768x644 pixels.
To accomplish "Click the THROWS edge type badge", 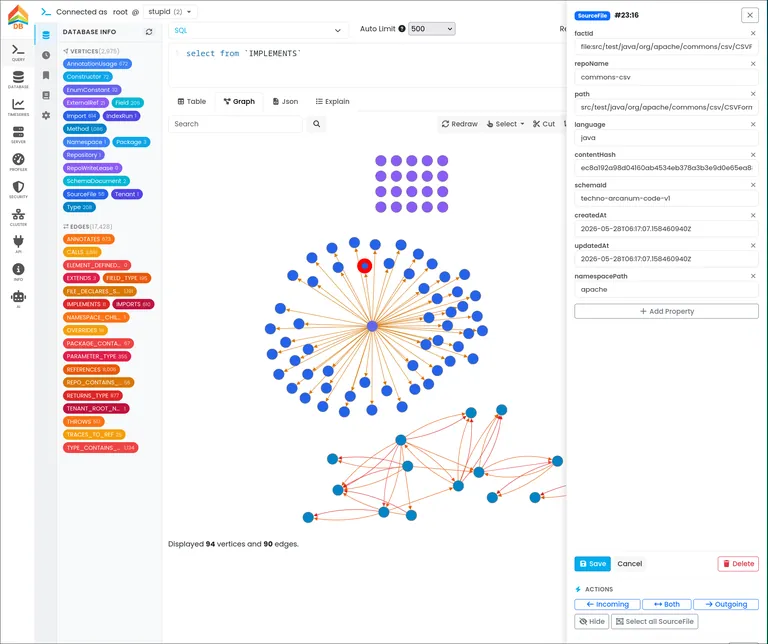I will click(83, 422).
